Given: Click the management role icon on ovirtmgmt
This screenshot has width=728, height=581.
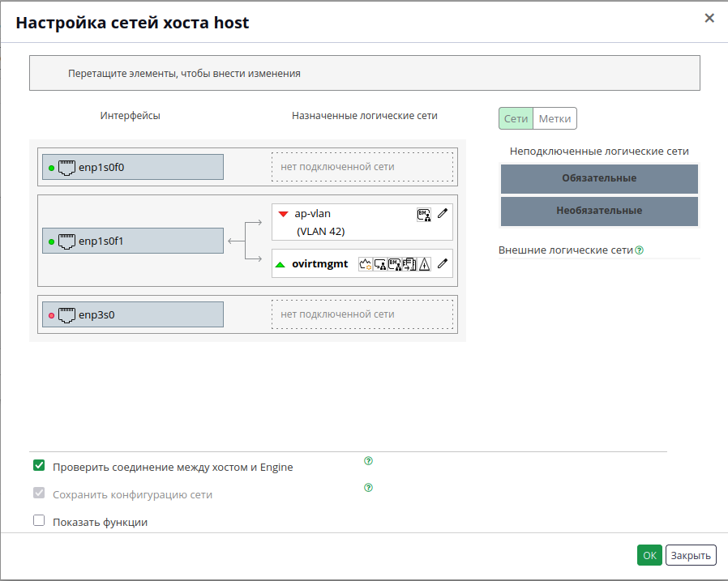Looking at the screenshot, I should point(366,264).
